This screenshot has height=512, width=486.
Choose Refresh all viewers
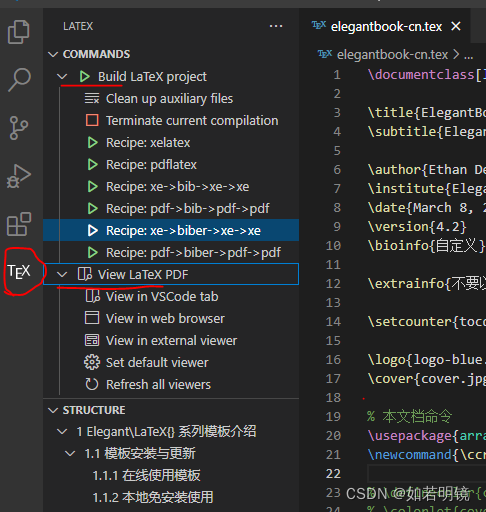click(158, 385)
